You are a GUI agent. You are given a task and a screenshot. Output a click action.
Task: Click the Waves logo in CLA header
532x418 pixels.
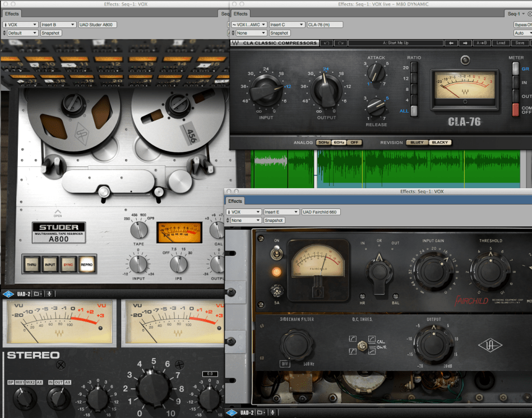click(x=235, y=43)
